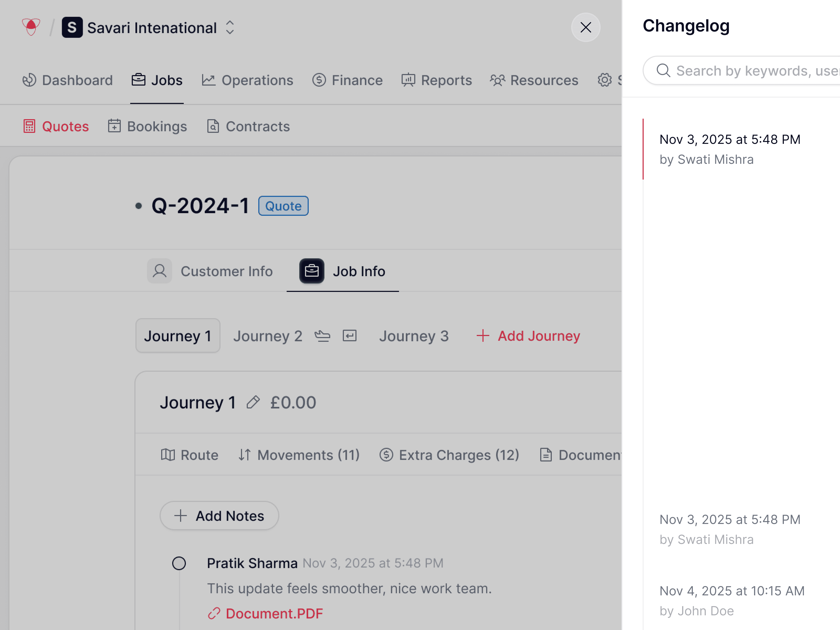Edit the Journey 1 name pencil icon
Screen dimensions: 840x630
pos(253,402)
